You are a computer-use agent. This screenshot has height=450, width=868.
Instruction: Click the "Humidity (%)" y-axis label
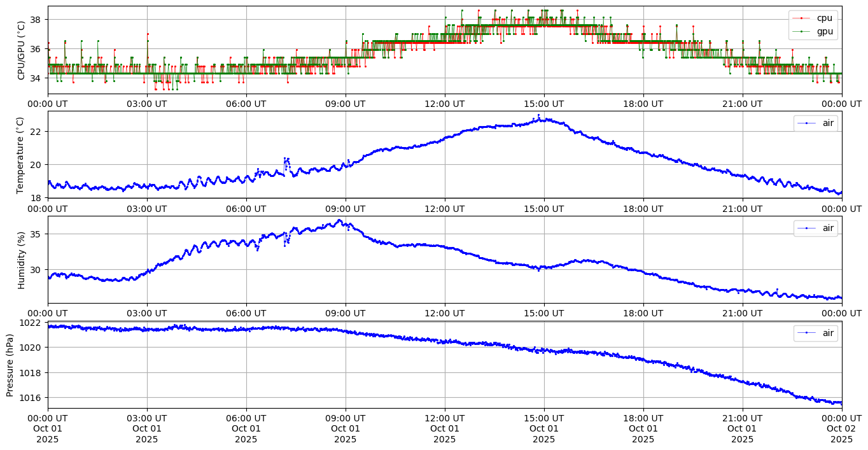pos(21,260)
